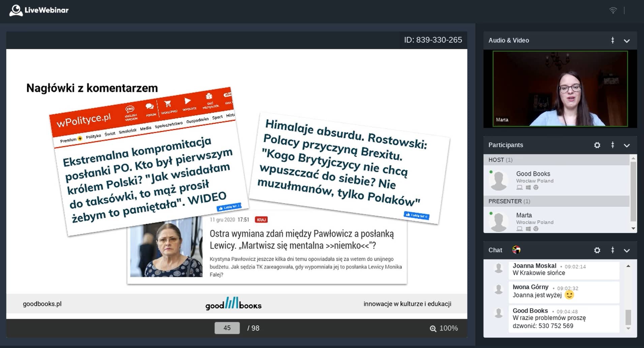Click Good Books Windows OS icon
The height and width of the screenshot is (348, 644).
528,187
